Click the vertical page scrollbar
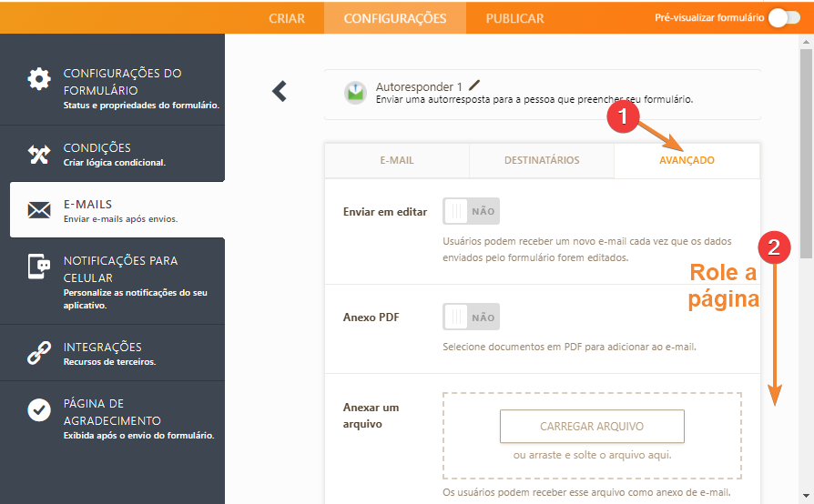 coord(807,182)
